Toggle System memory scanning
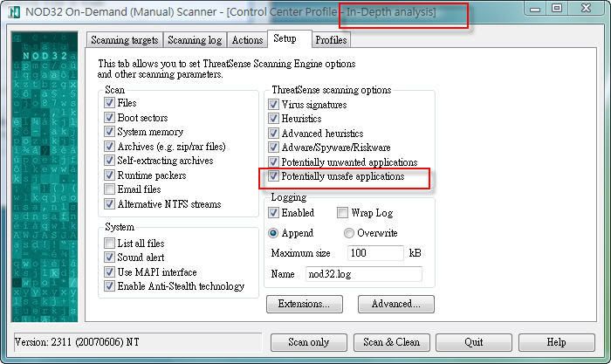611x364 pixels. pyautogui.click(x=109, y=132)
